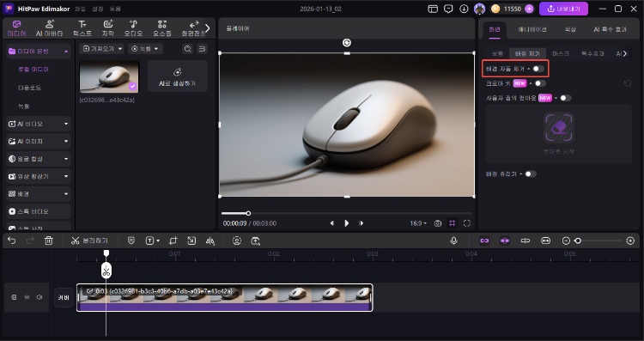Fit timeline to window icon
Viewport: 644px width, 341px height.
[x=545, y=241]
